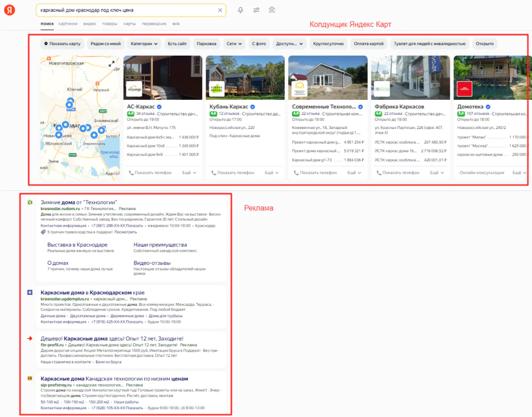This screenshot has height=417, width=532.
Task: Toggle the С фото filter
Action: click(259, 44)
